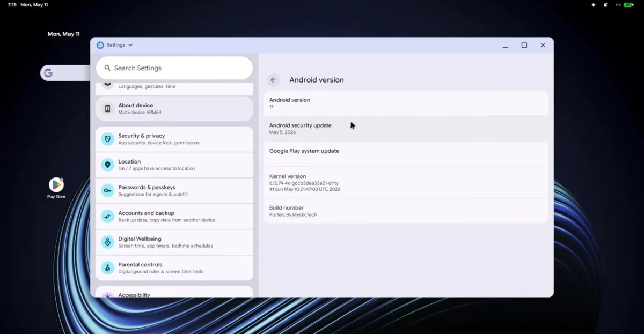Viewport: 644px width, 334px height.
Task: Maximize the Settings window
Action: click(524, 46)
